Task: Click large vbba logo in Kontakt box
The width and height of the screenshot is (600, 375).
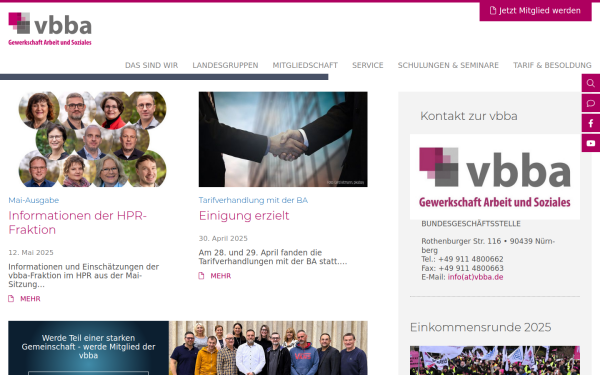Action: point(495,177)
